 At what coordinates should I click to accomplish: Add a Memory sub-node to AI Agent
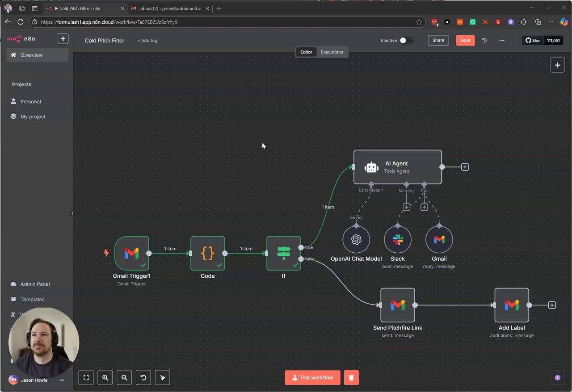click(x=406, y=207)
